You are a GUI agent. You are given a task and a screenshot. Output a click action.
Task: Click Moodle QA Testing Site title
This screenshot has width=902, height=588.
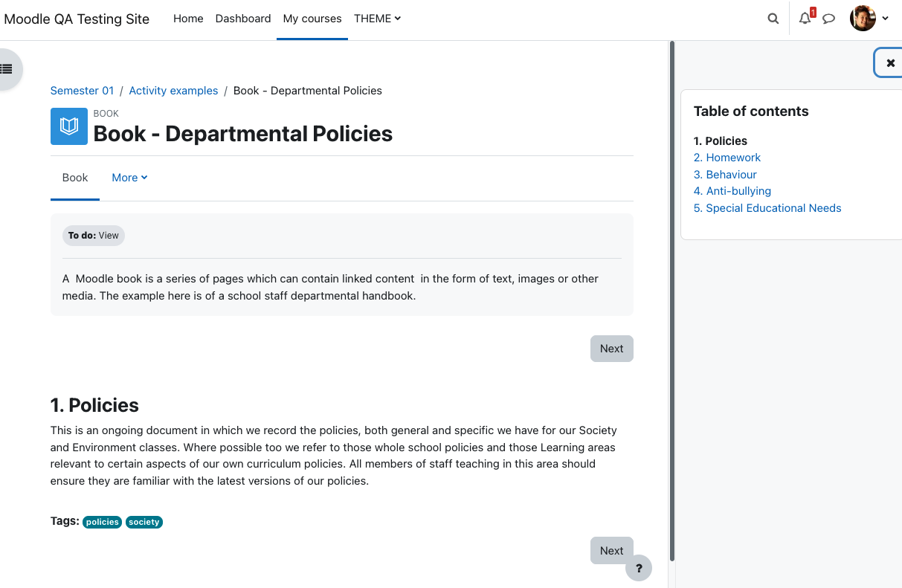click(x=77, y=19)
